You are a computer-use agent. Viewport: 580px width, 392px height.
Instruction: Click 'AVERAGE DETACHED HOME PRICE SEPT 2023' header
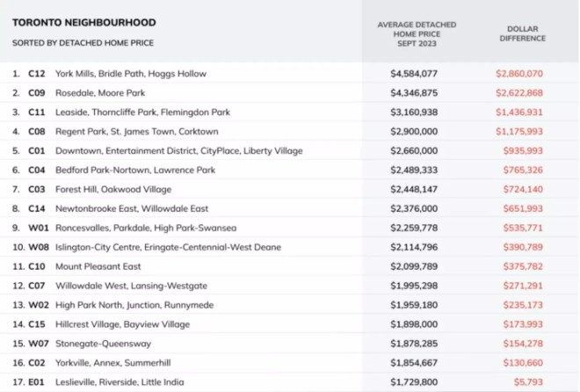[417, 34]
